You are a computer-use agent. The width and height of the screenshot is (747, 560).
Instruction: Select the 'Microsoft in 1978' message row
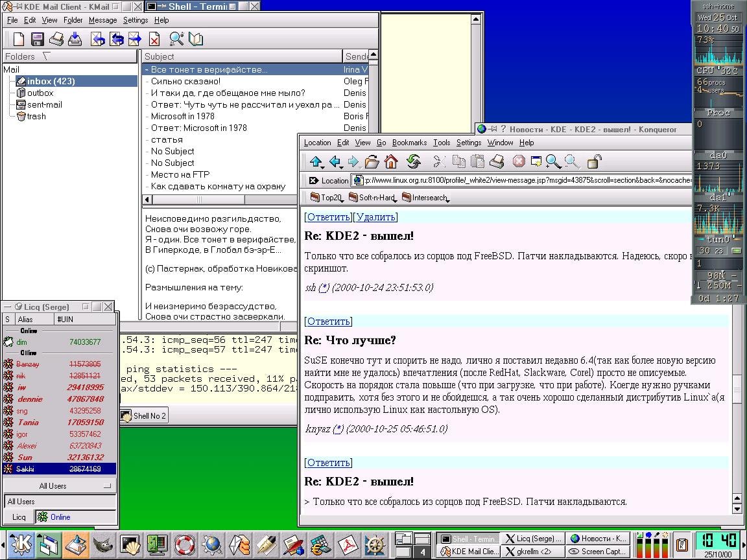tap(256, 116)
